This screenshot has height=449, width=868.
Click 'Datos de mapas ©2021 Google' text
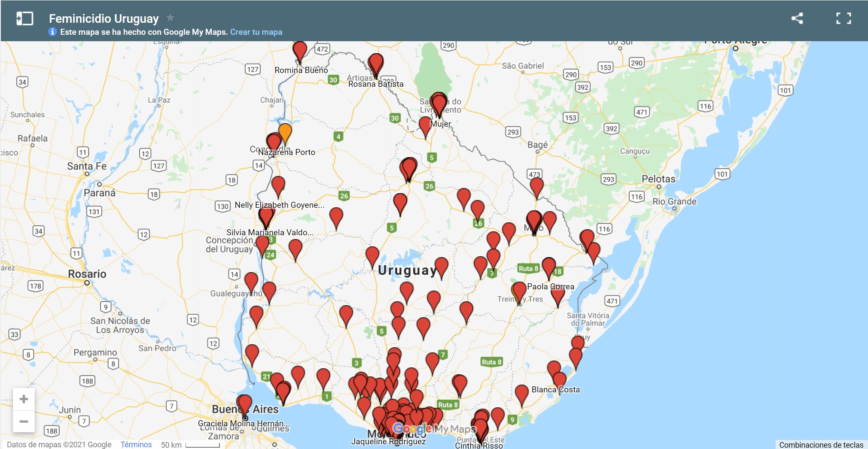click(59, 444)
